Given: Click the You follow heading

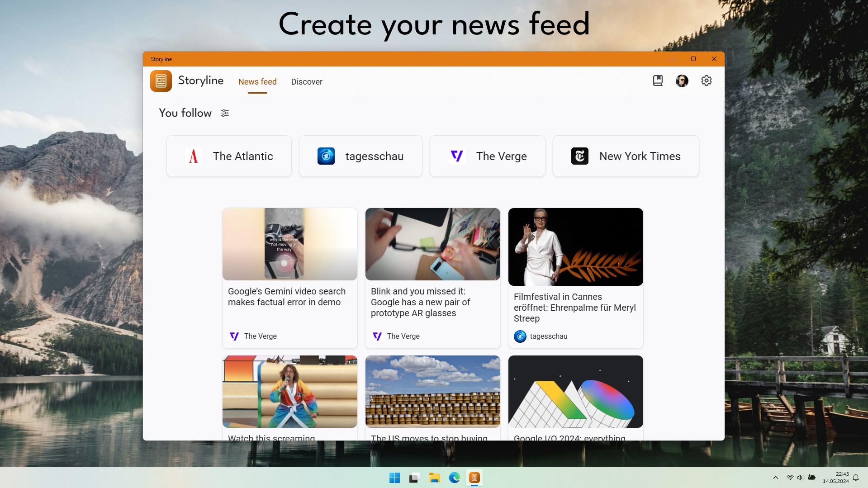Looking at the screenshot, I should [185, 113].
